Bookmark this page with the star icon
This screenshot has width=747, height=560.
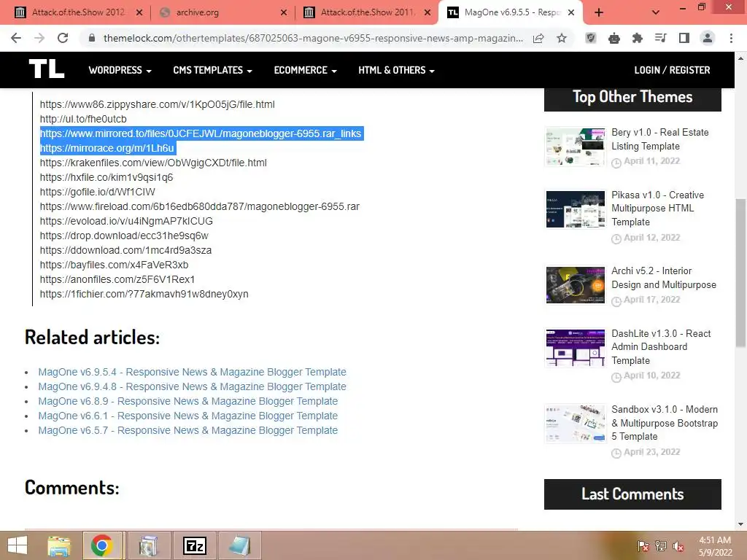tap(562, 38)
